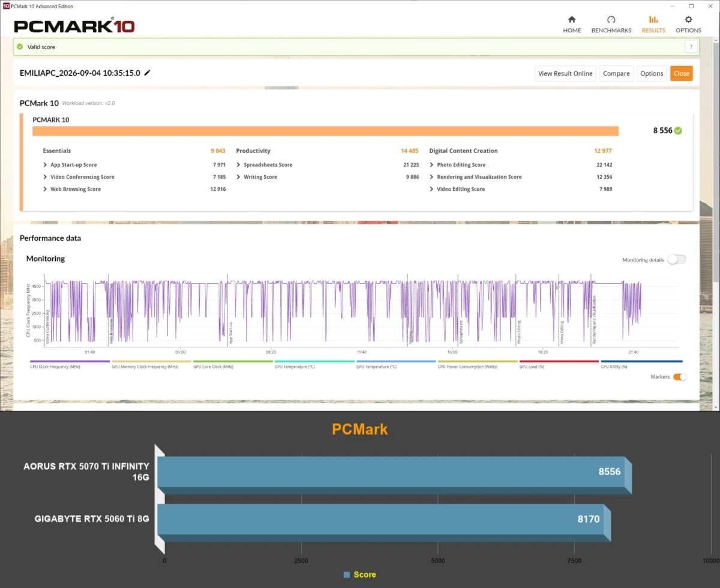Screen dimensions: 720x588
Task: Click the orange Close button
Action: tap(682, 73)
